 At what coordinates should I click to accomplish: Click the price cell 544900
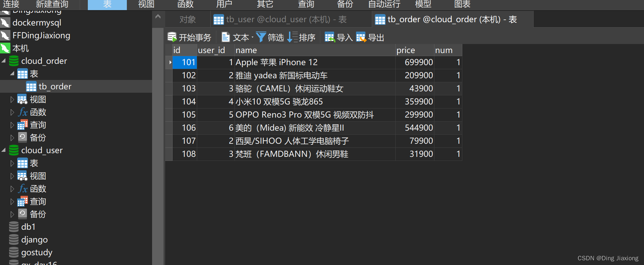click(415, 128)
